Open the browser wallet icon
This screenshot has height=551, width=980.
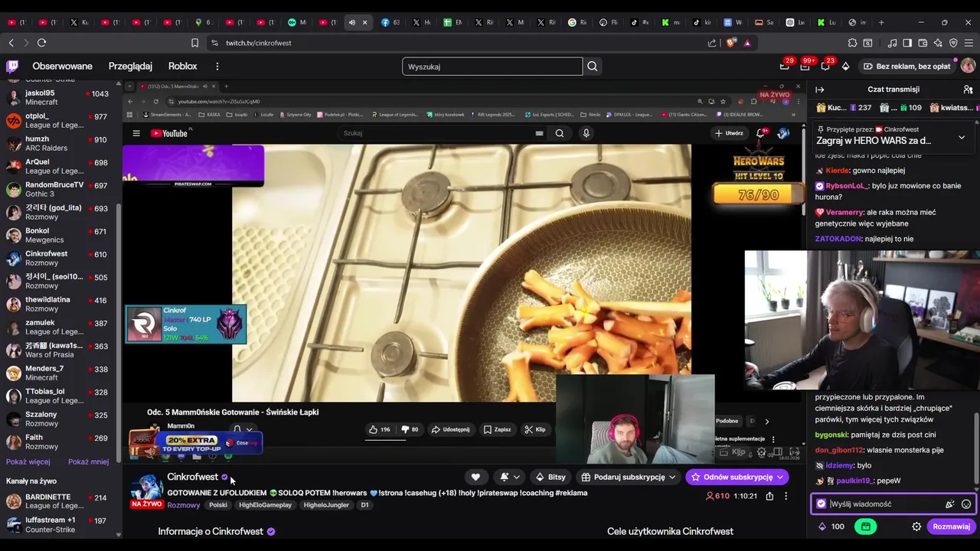pos(923,43)
